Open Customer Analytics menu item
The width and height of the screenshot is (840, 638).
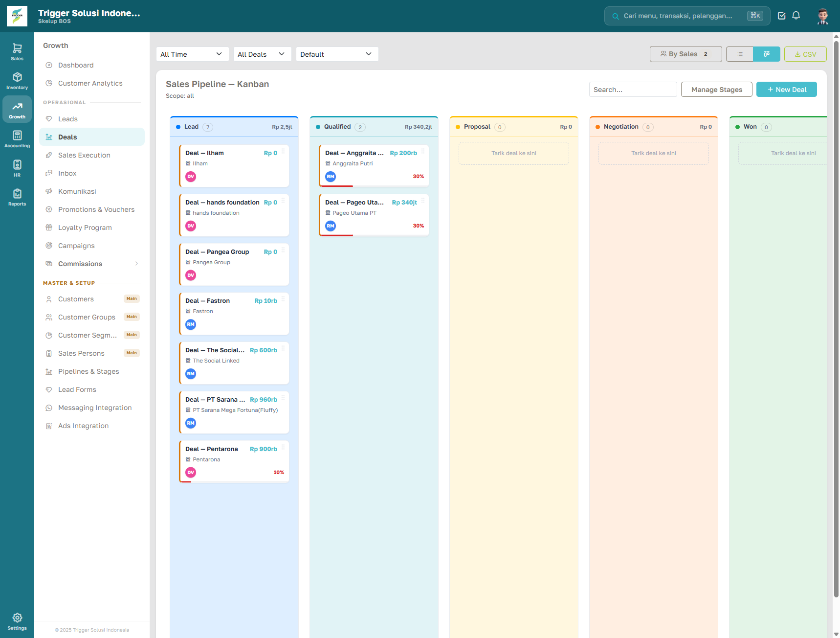coord(92,83)
